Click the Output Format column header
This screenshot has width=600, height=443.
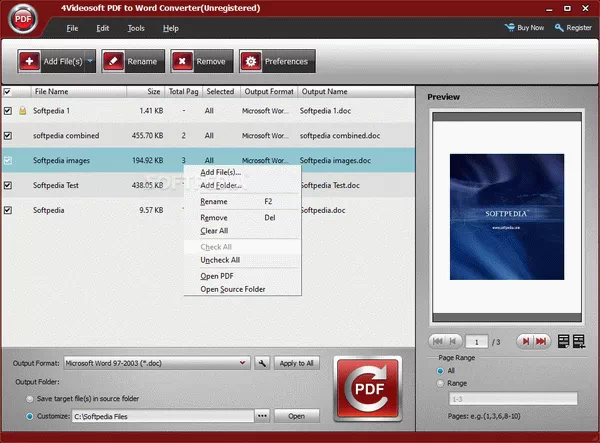[269, 92]
